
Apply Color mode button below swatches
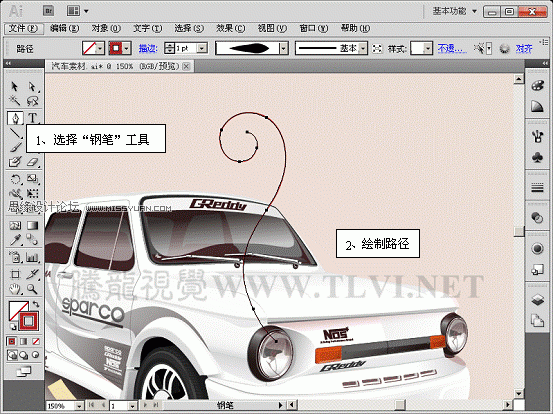tap(12, 341)
